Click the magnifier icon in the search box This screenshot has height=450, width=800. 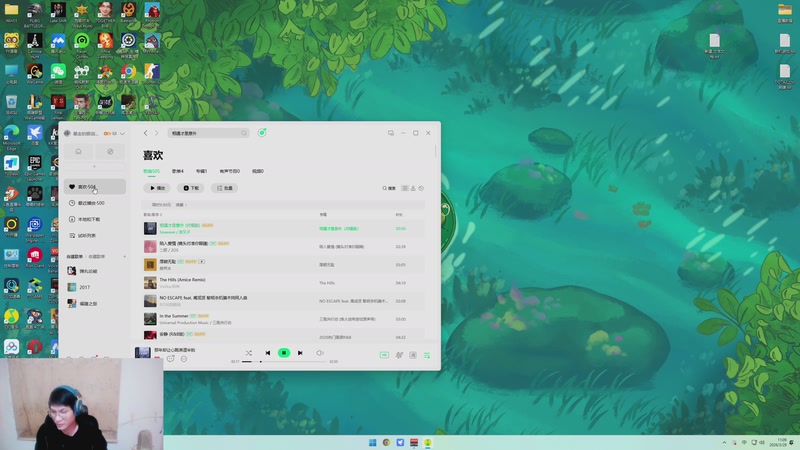[244, 133]
